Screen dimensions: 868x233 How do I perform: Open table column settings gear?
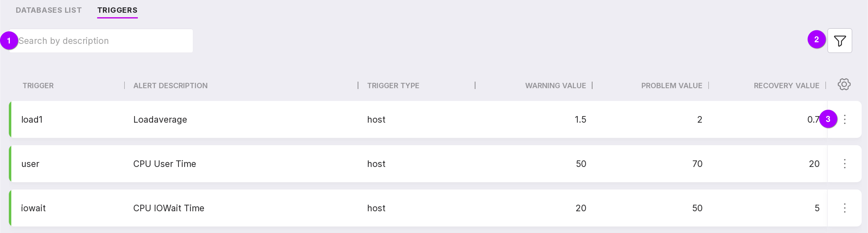pyautogui.click(x=844, y=85)
